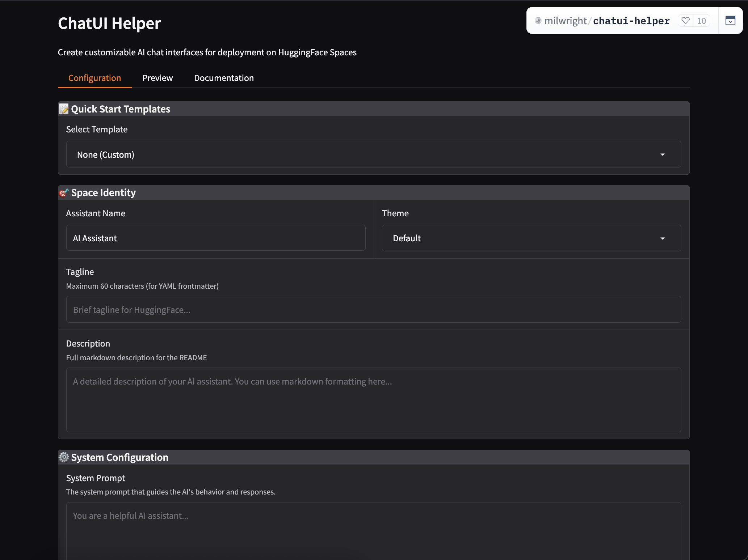
Task: Click the dropdown arrow on the template selector
Action: 663,154
